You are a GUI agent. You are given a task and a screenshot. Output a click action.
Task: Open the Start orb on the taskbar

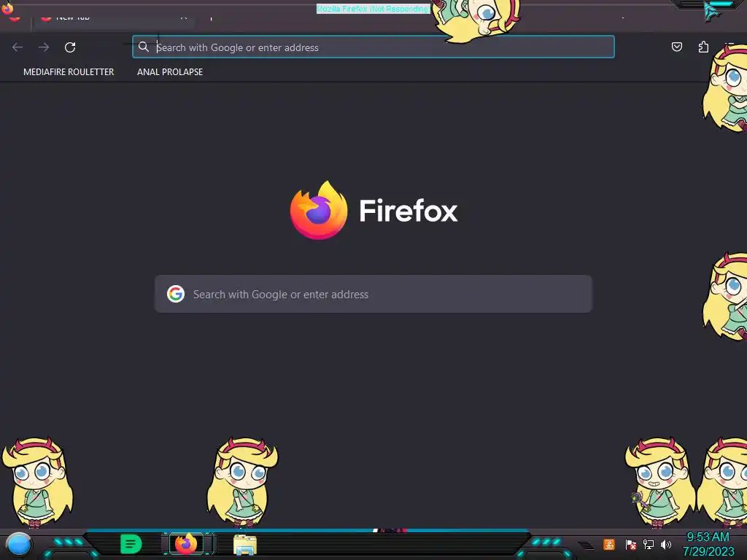point(19,545)
